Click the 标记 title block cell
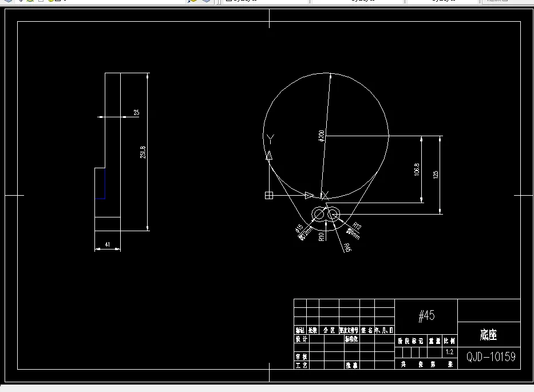Viewport: 534px width, 392px height. coord(300,330)
